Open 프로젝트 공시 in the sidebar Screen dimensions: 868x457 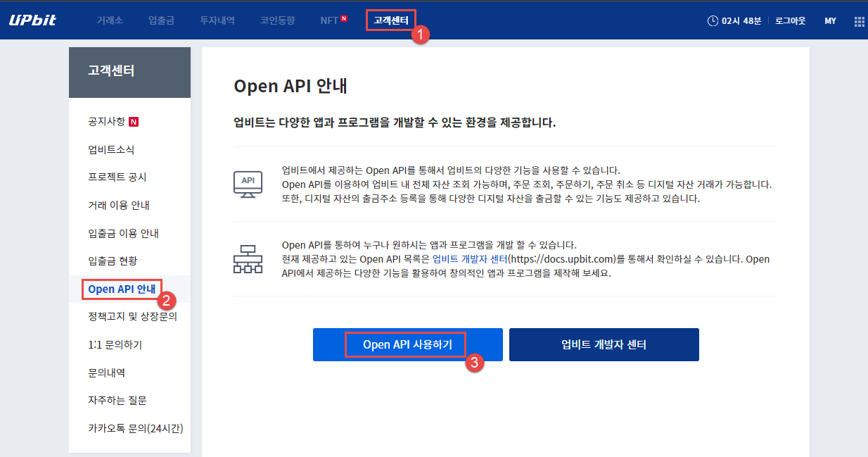pyautogui.click(x=117, y=177)
